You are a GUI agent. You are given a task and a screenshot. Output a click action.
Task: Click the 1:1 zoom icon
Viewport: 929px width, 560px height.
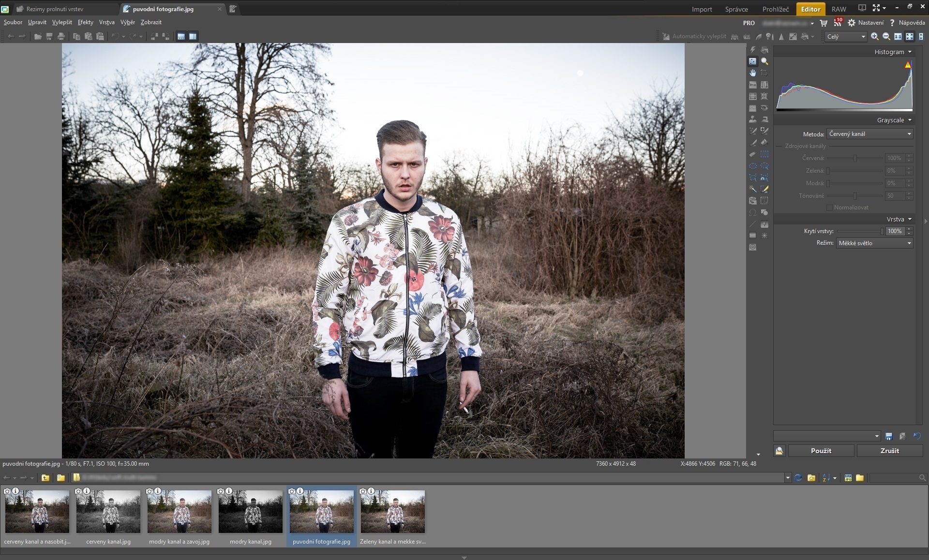click(x=898, y=36)
